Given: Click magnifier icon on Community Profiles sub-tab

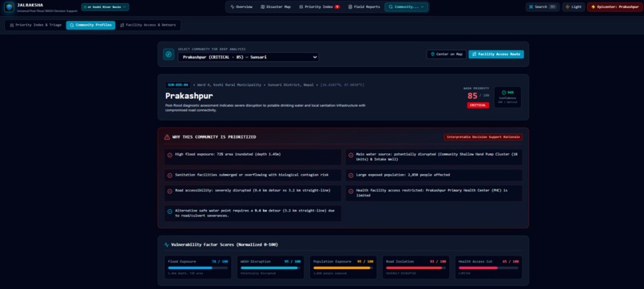Looking at the screenshot, I should click(72, 25).
